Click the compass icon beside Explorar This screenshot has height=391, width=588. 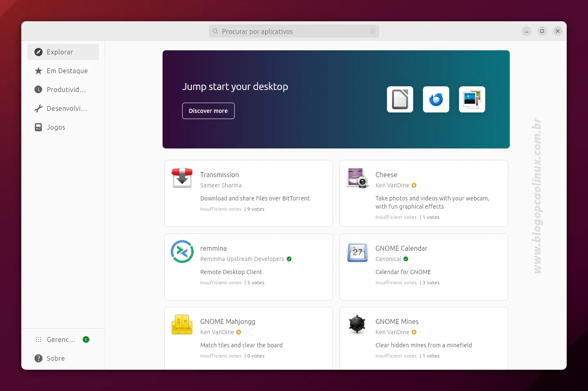pos(38,52)
